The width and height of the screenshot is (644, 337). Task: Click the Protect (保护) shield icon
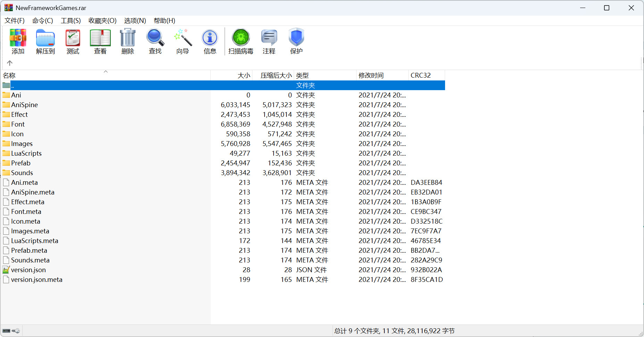[296, 42]
